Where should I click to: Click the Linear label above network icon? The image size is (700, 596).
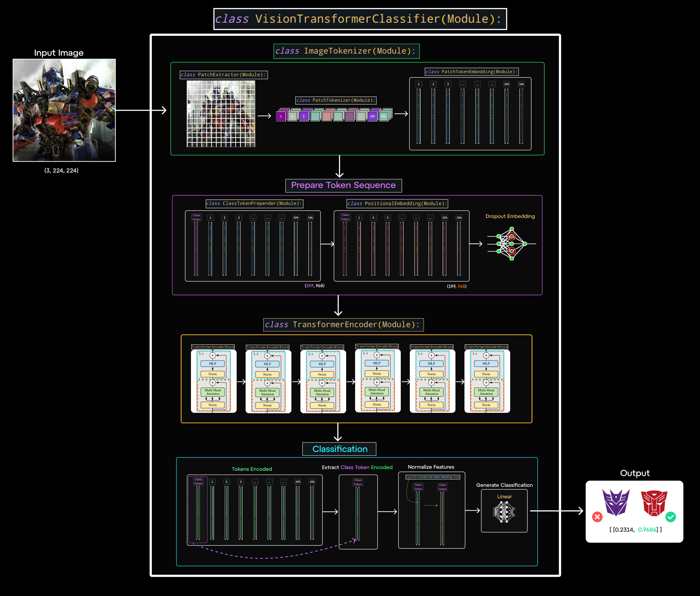point(504,496)
